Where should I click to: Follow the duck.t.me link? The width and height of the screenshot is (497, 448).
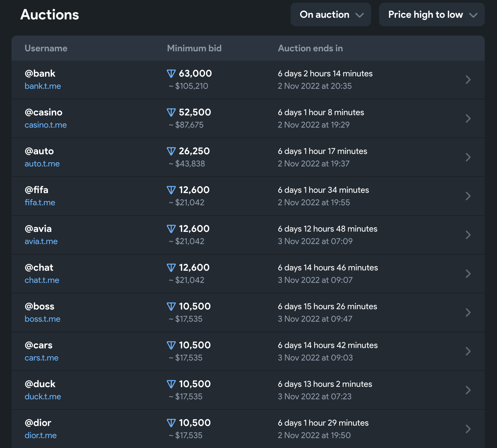43,397
